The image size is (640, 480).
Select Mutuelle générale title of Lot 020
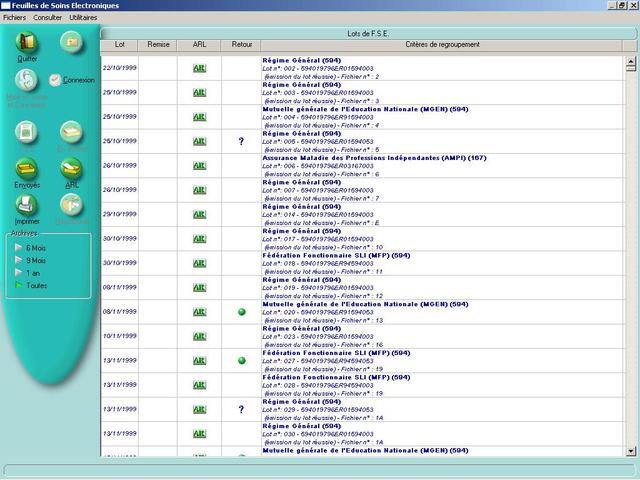click(x=365, y=304)
